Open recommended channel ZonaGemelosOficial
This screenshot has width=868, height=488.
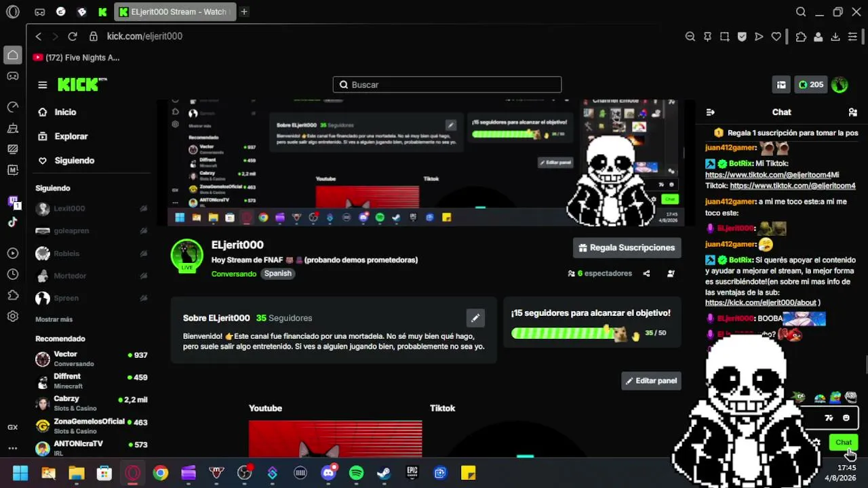[x=91, y=426]
